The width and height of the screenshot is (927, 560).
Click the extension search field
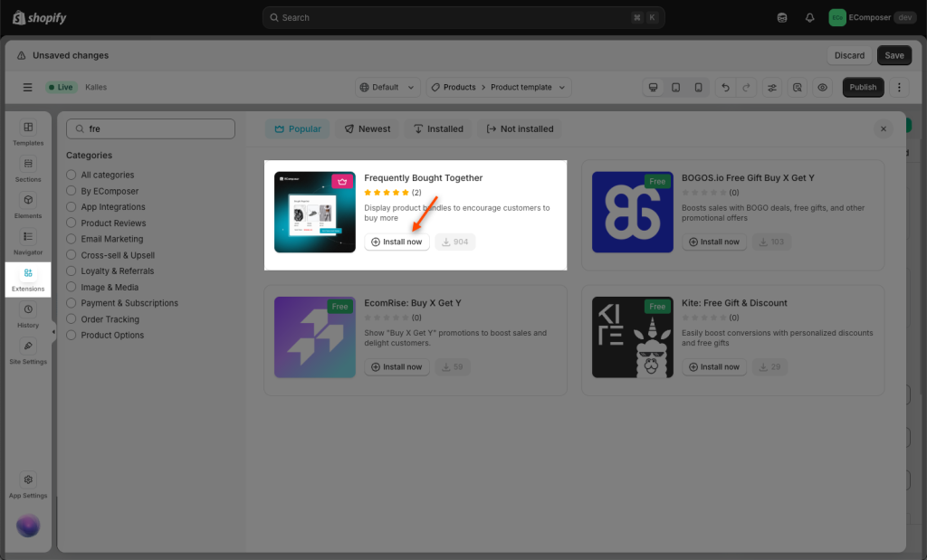pyautogui.click(x=150, y=129)
